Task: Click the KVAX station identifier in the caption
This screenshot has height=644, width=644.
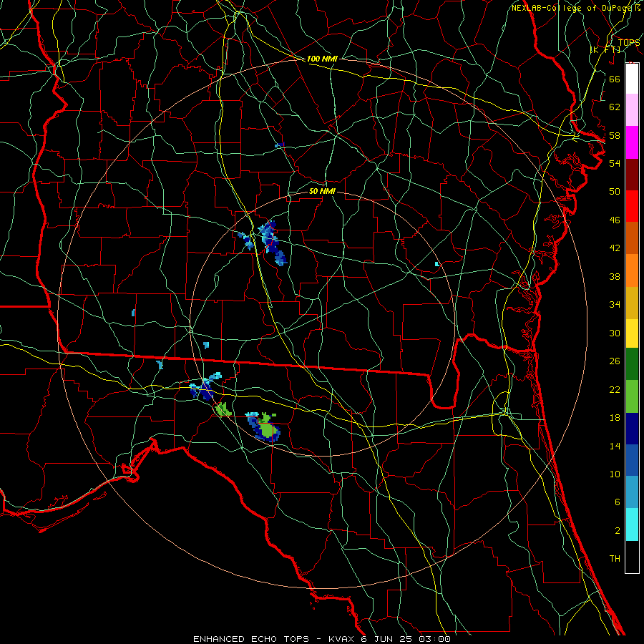Action: coord(343,639)
